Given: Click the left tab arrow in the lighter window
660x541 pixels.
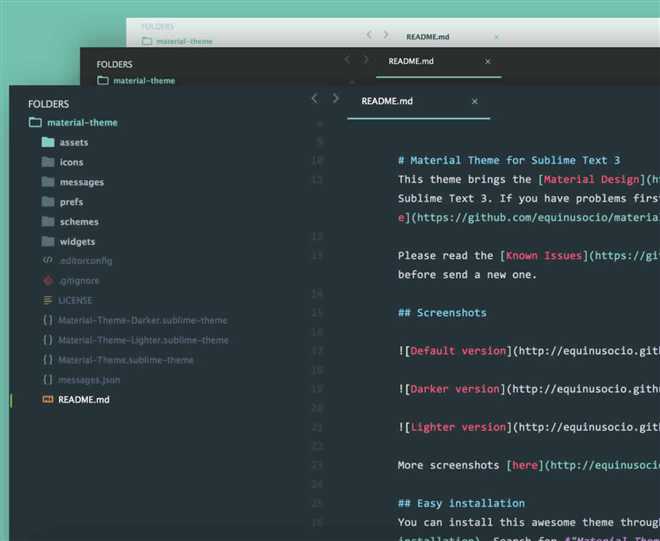Looking at the screenshot, I should [369, 35].
